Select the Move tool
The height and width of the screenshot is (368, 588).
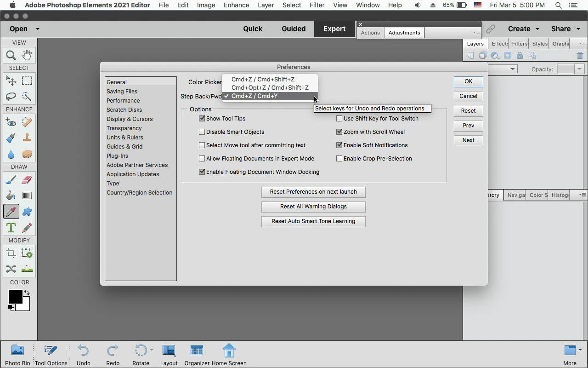click(11, 81)
